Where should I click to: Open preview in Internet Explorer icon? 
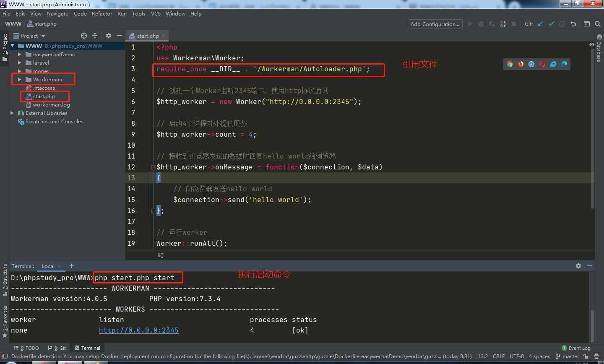point(553,64)
